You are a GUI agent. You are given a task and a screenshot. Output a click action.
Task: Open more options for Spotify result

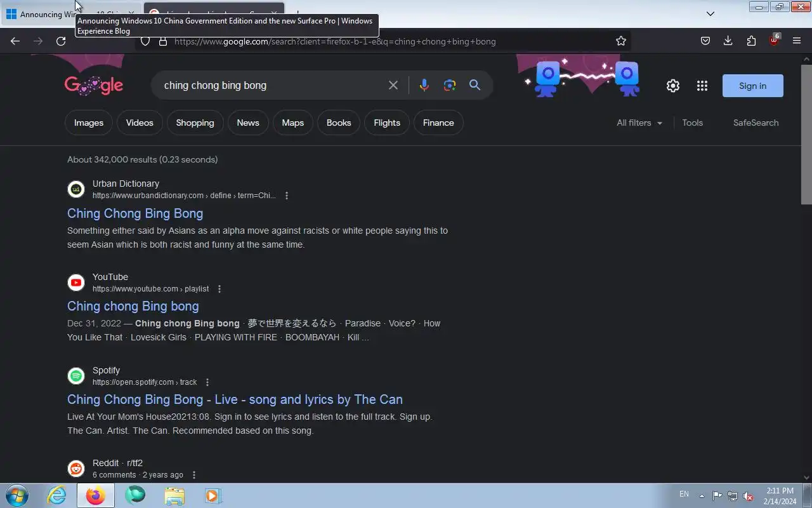[x=207, y=382]
